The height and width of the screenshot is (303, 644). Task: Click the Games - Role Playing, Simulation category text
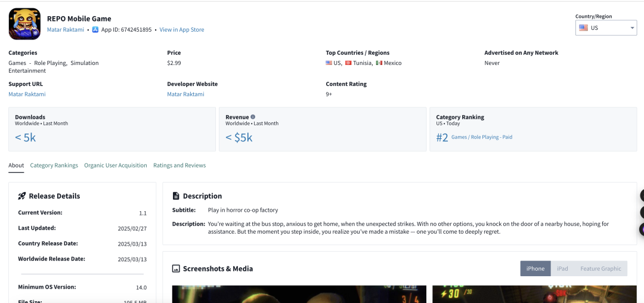click(54, 63)
